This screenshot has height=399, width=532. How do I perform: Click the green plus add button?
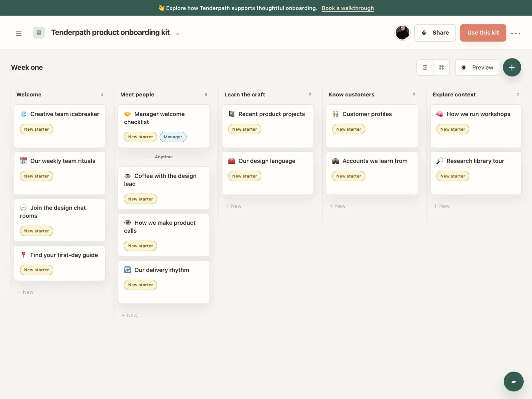point(512,67)
